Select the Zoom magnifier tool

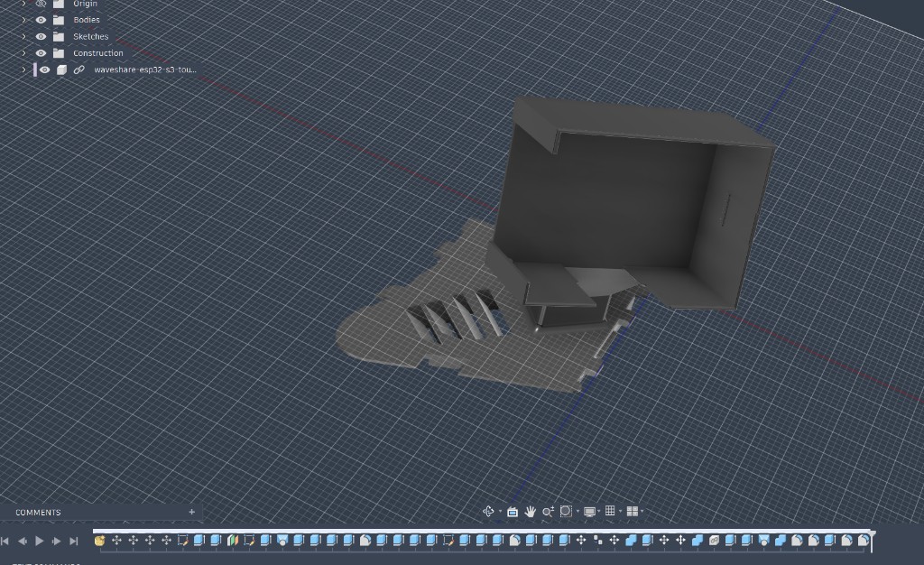(x=548, y=512)
